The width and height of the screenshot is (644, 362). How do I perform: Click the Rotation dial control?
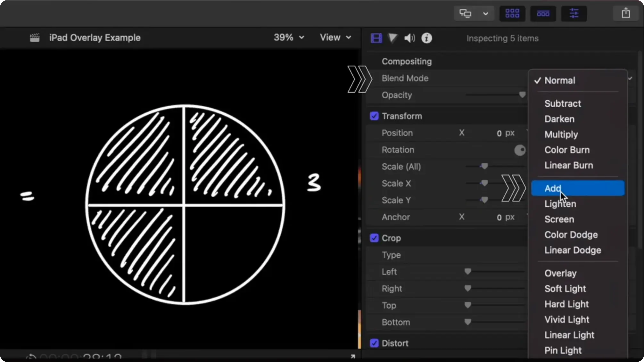click(520, 150)
